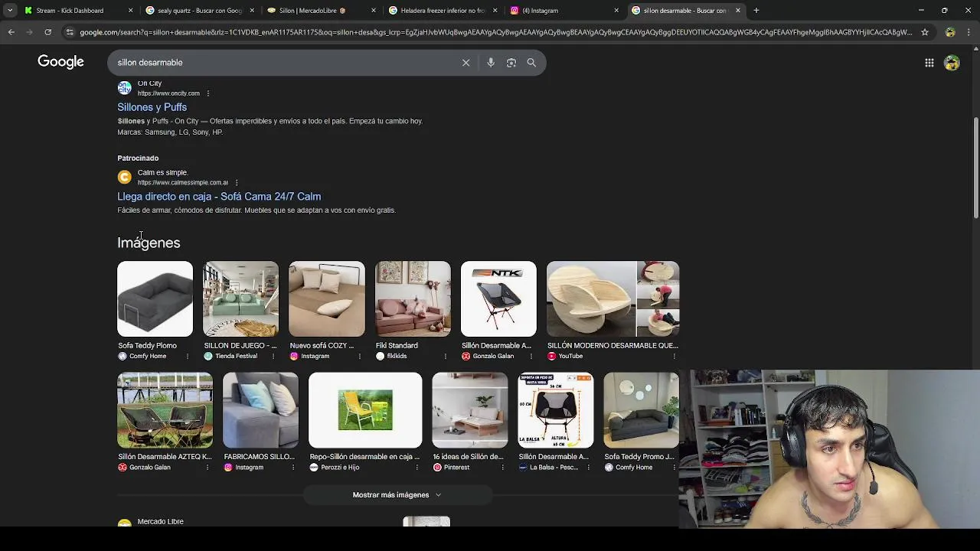Open the more menu under SILLON DE JUEGO
Viewport: 980px width, 551px height.
point(273,356)
